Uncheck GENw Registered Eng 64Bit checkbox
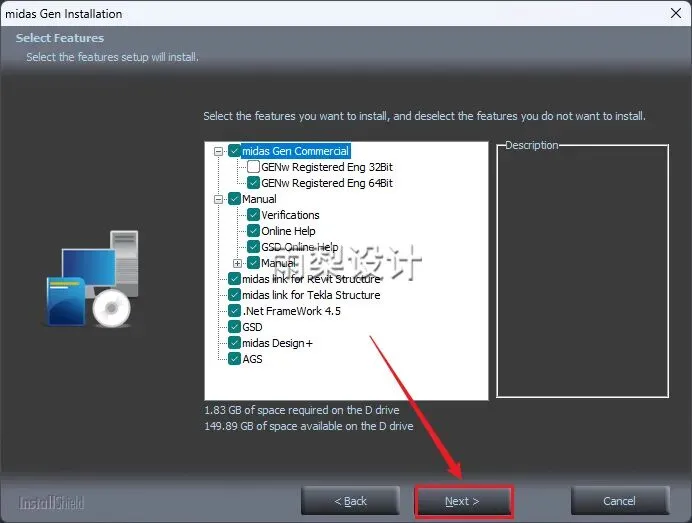Image resolution: width=692 pixels, height=523 pixels. point(253,183)
